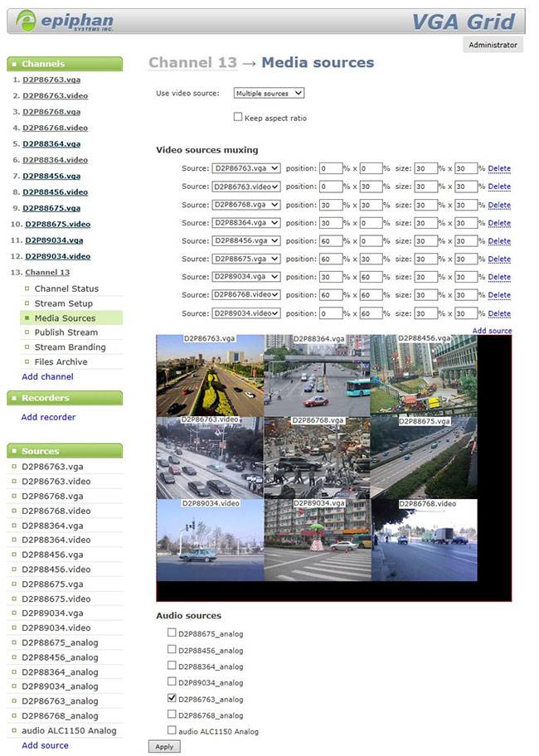Viewport: 539px width, 756px height.
Task: Expand the D2P89034.video source dropdown
Action: click(x=245, y=313)
